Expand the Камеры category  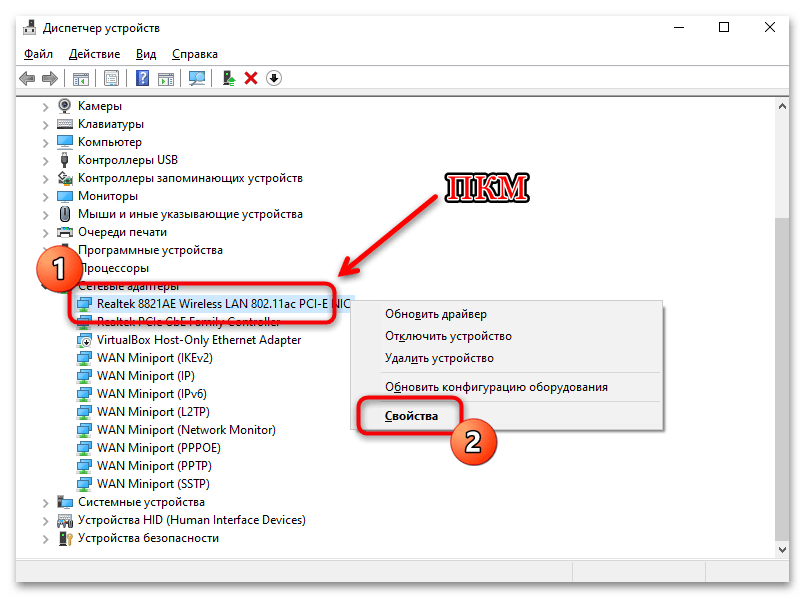46,106
